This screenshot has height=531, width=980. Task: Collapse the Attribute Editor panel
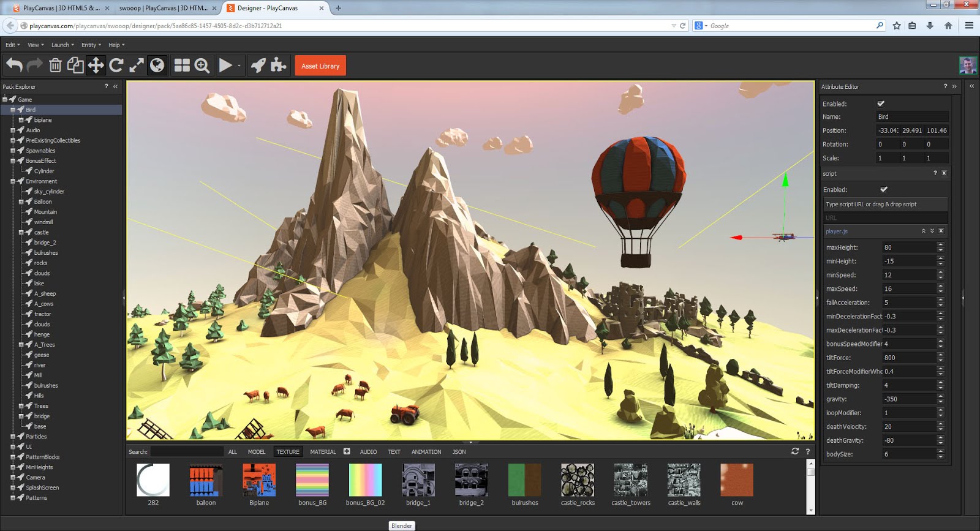point(954,86)
